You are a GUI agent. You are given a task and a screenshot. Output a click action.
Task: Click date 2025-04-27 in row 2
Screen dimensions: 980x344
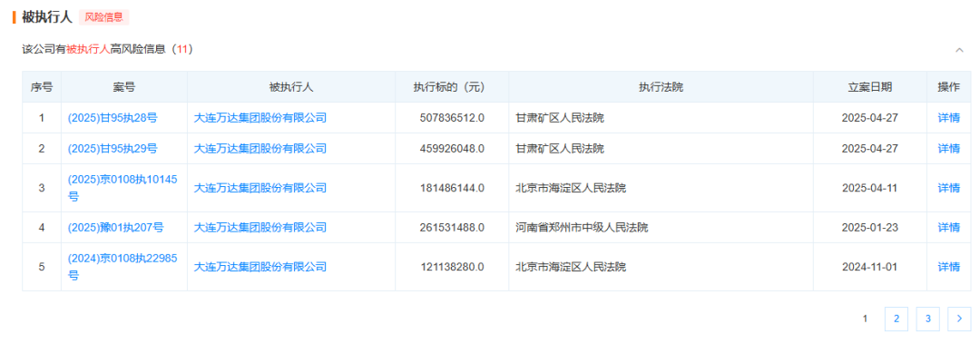(x=870, y=149)
